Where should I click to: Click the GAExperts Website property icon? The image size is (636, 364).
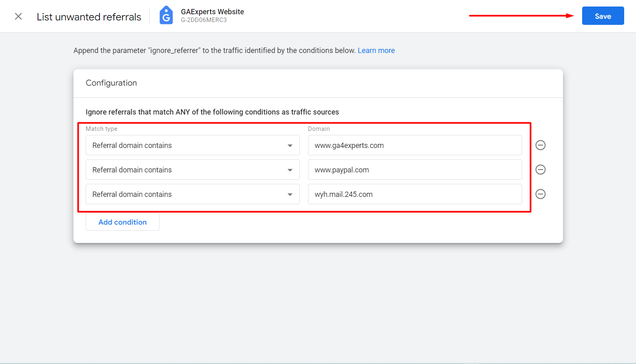tap(166, 16)
